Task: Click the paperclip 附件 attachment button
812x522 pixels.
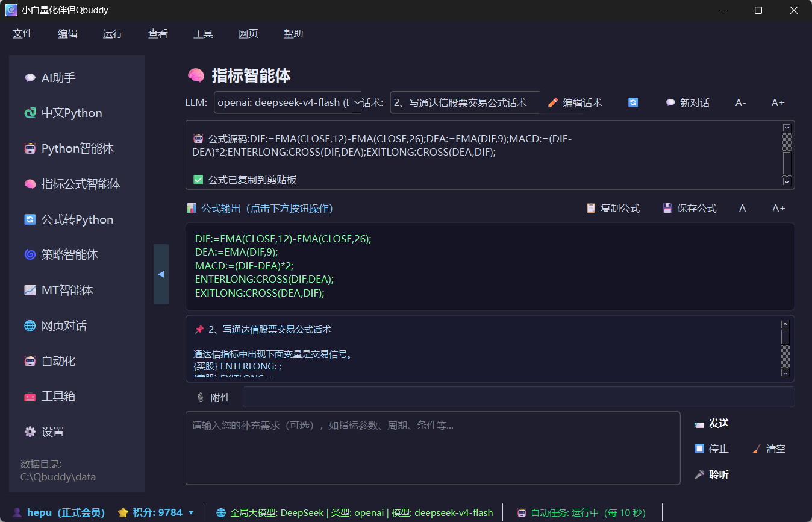Action: 213,398
